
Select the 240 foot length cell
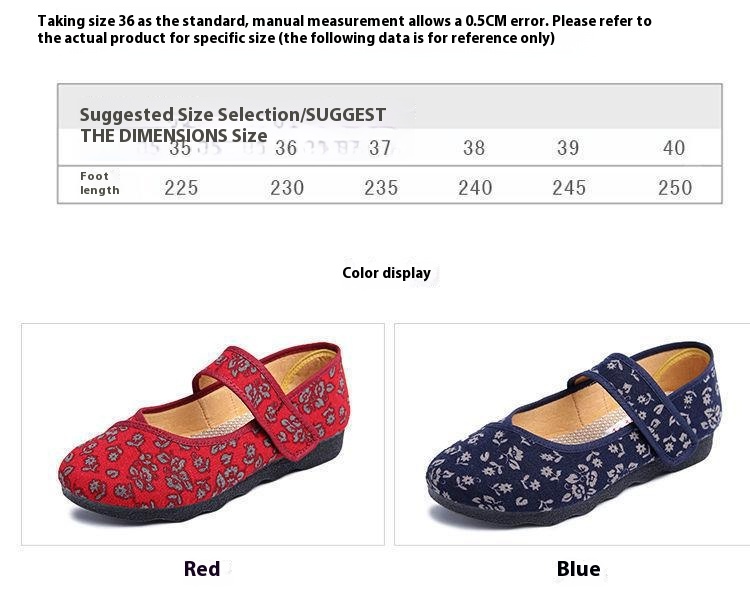click(x=475, y=187)
